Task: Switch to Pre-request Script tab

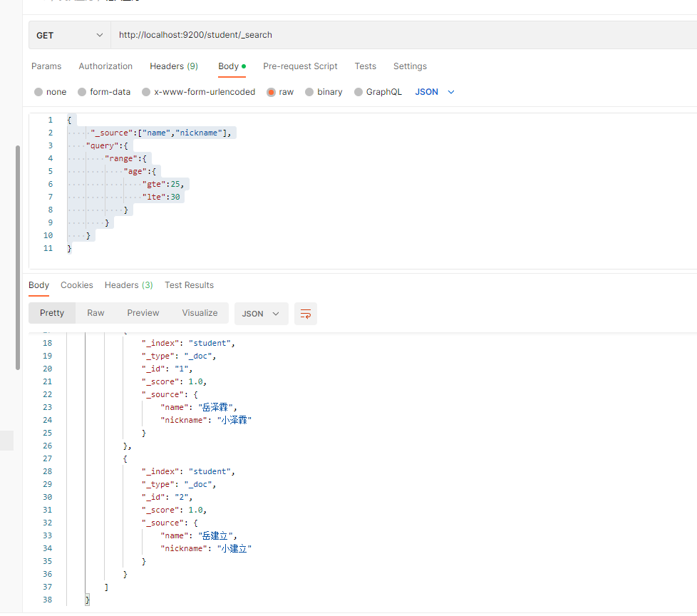Action: tap(300, 66)
